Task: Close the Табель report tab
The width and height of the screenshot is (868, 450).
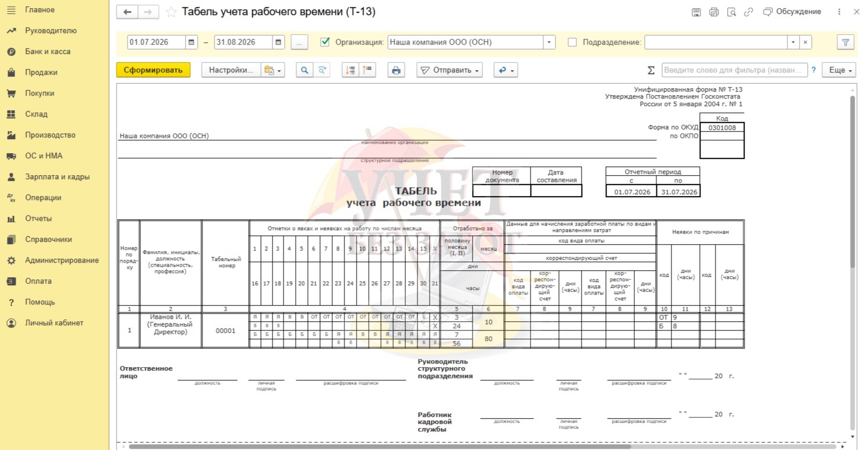Action: 856,12
